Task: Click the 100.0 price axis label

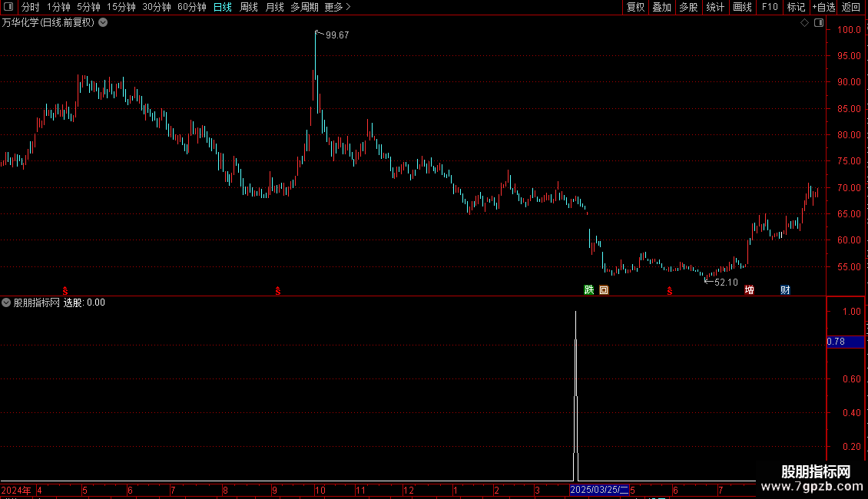Action: click(849, 30)
